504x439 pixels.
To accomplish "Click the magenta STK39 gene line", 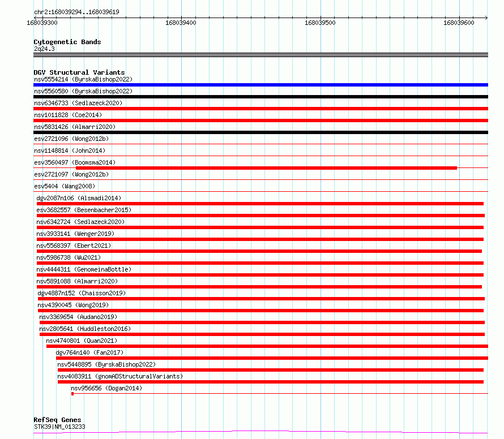I will tap(260, 432).
